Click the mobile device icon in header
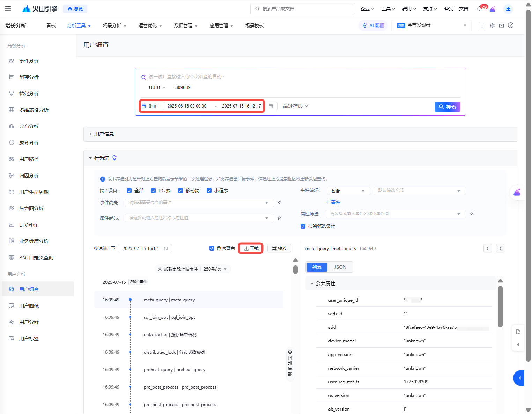 click(x=482, y=25)
